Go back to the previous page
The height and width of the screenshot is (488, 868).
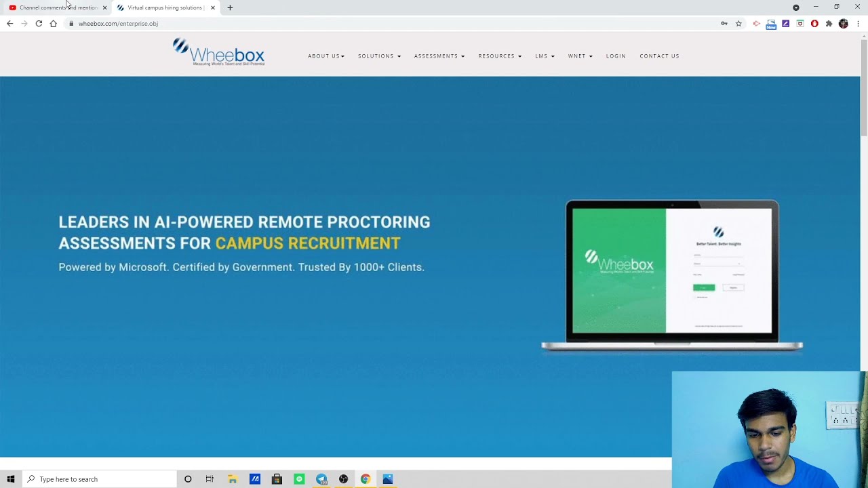[9, 24]
